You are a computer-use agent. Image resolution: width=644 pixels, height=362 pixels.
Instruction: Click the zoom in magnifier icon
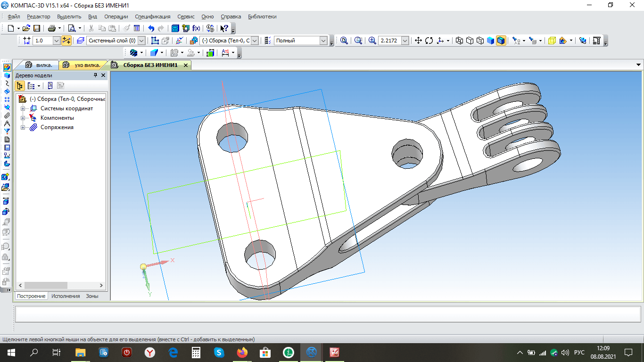(372, 41)
